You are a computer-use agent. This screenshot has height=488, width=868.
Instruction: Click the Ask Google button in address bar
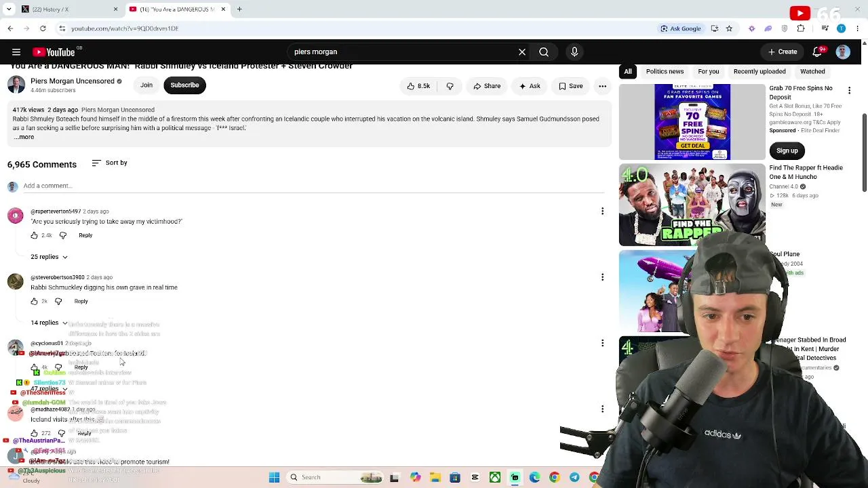coord(681,28)
